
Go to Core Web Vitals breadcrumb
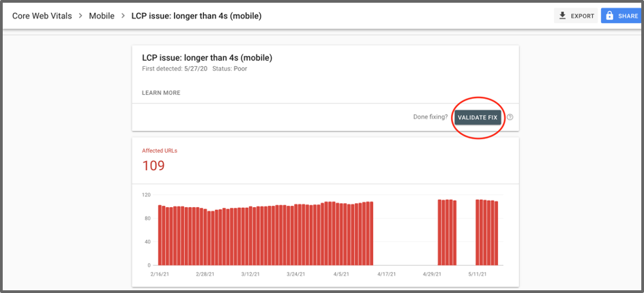(x=42, y=16)
